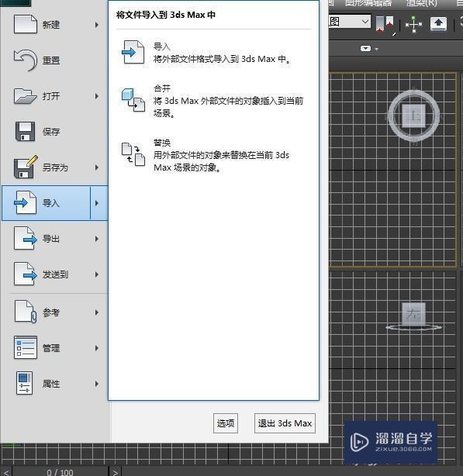Open the view dropdown in main toolbar
The width and height of the screenshot is (463, 476).
pos(350,22)
